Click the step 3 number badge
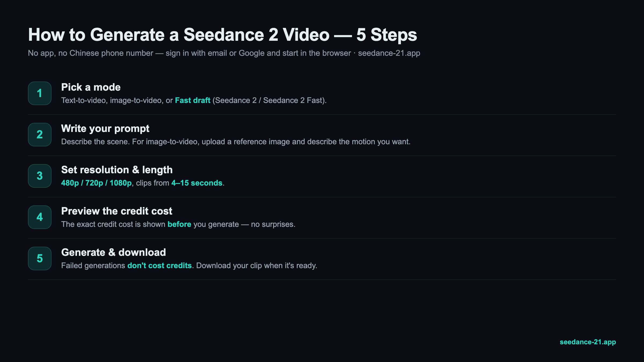Screen dimensions: 644x362 (x=40, y=176)
